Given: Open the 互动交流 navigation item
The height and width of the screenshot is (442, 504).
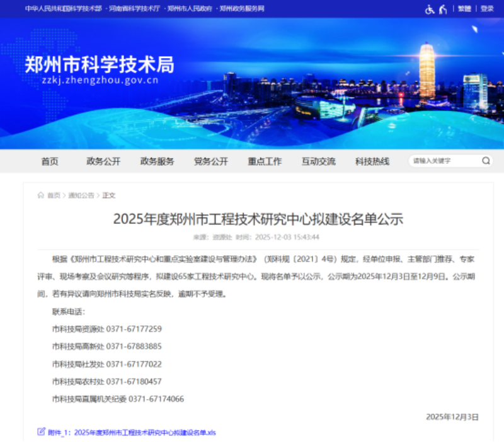Looking at the screenshot, I should click(x=318, y=161).
